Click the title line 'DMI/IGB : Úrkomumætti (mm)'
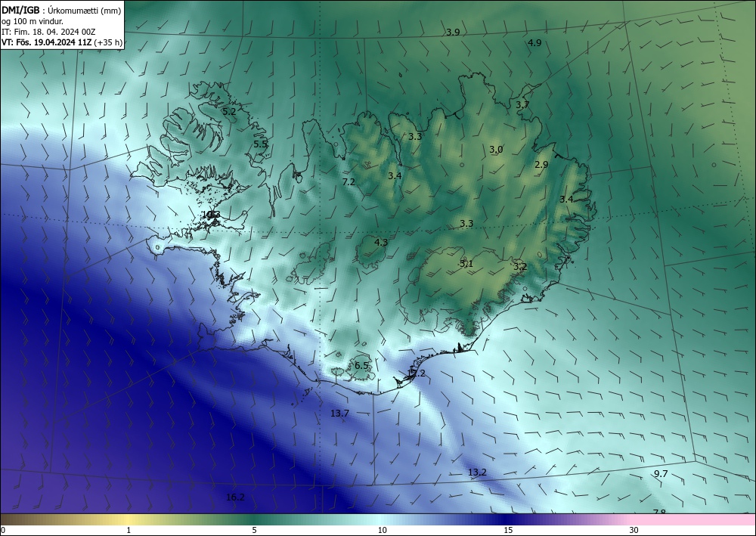 click(61, 10)
